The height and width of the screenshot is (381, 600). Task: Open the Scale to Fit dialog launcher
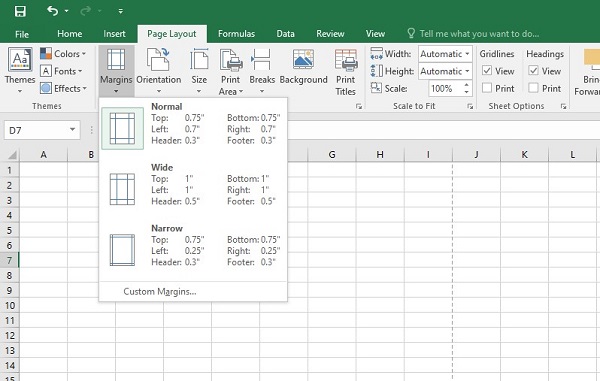(470, 106)
